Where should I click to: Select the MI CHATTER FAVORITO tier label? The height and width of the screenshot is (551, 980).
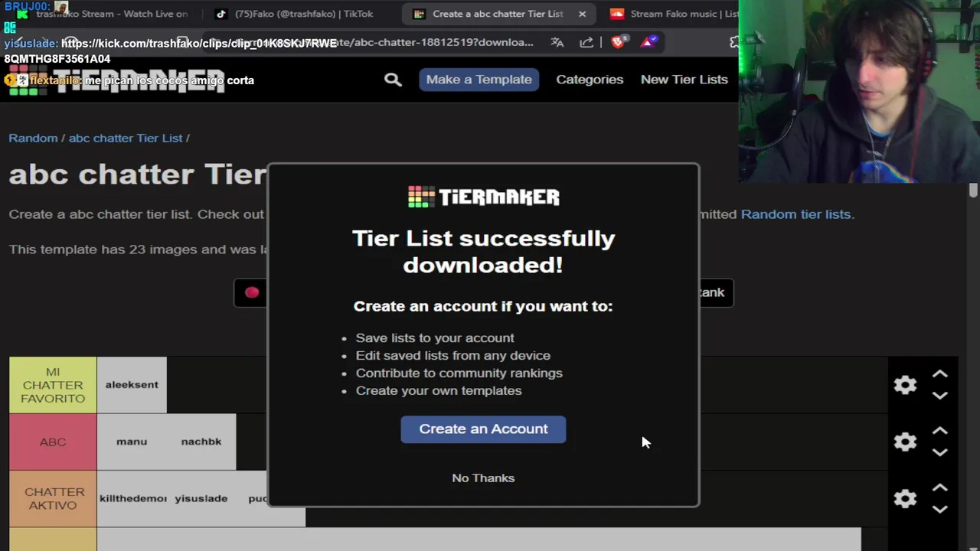pyautogui.click(x=53, y=385)
